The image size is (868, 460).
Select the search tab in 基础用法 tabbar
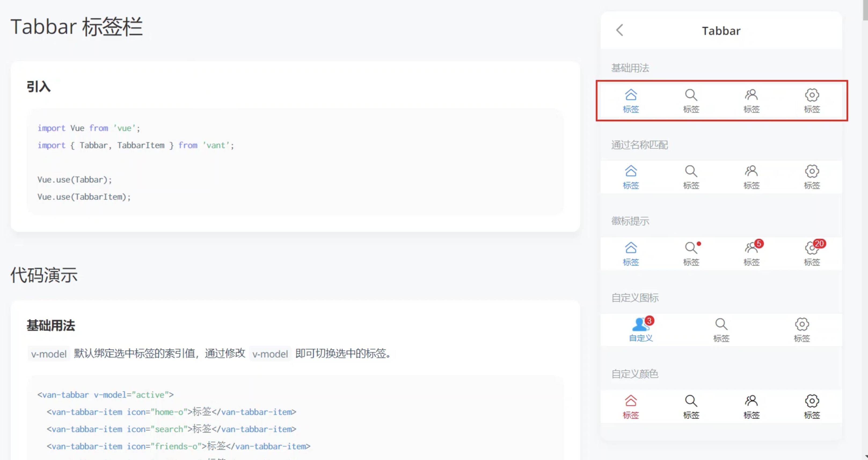pyautogui.click(x=691, y=100)
